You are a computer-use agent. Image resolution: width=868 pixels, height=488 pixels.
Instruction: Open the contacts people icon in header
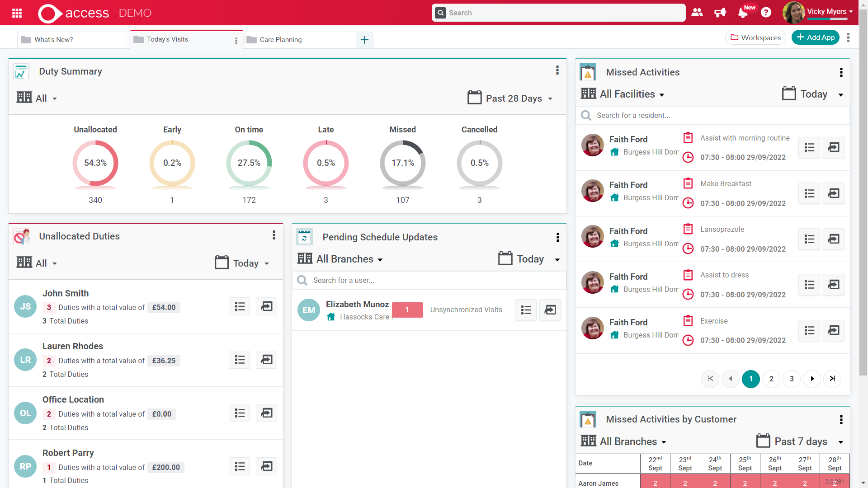(697, 13)
